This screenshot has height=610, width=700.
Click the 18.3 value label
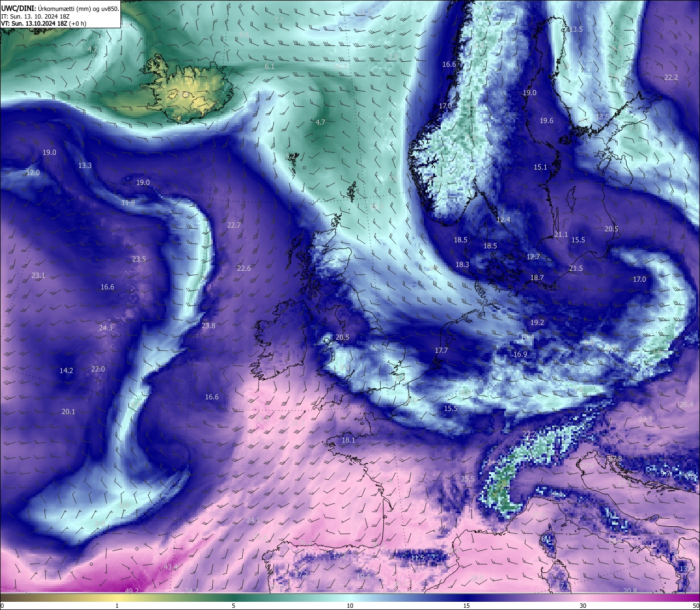[462, 264]
